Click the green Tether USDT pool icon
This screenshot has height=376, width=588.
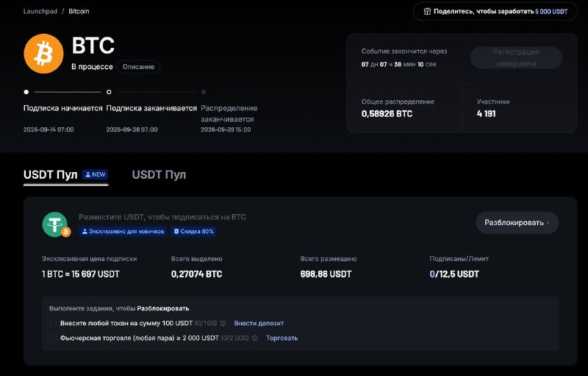[54, 224]
